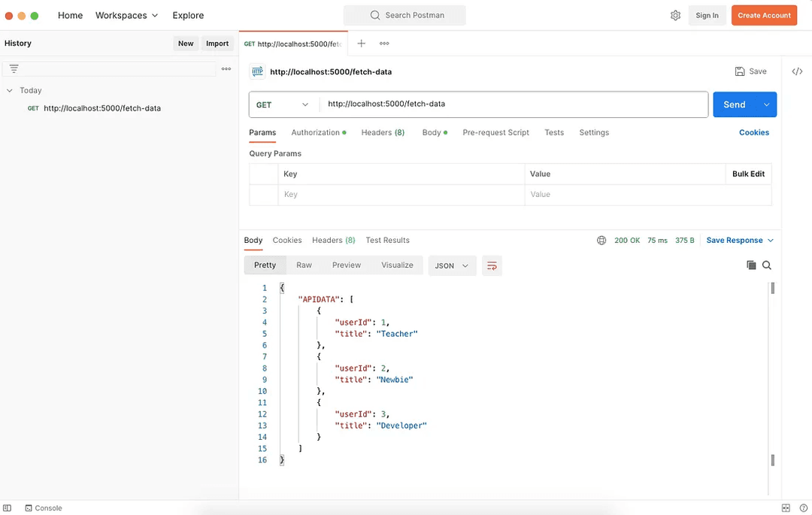Open the code snippet panel icon
The height and width of the screenshot is (515, 812).
pos(797,71)
